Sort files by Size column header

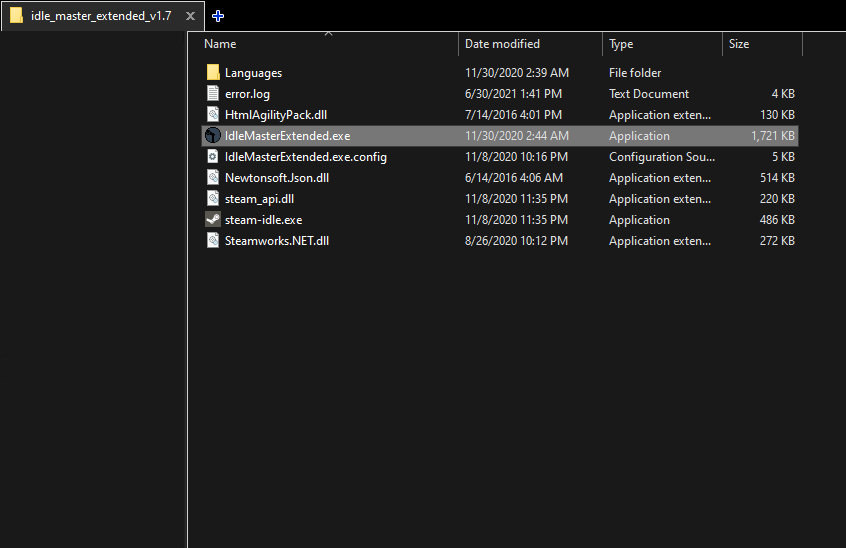(x=739, y=44)
